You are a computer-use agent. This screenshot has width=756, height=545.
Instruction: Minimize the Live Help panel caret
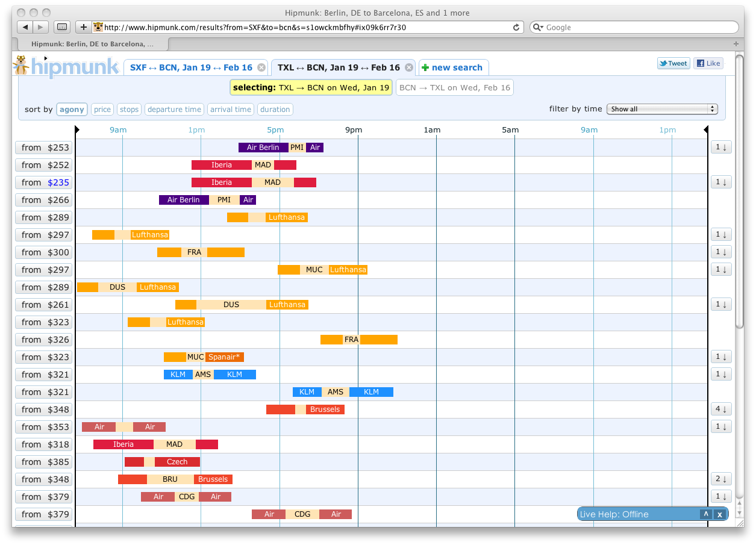(x=705, y=514)
